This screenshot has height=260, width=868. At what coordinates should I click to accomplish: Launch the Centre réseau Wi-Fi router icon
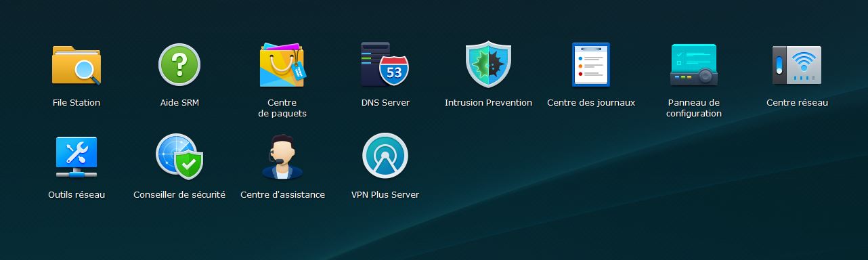click(x=797, y=65)
